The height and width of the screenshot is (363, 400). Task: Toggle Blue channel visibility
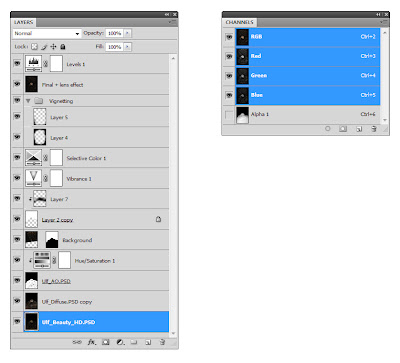[x=229, y=95]
